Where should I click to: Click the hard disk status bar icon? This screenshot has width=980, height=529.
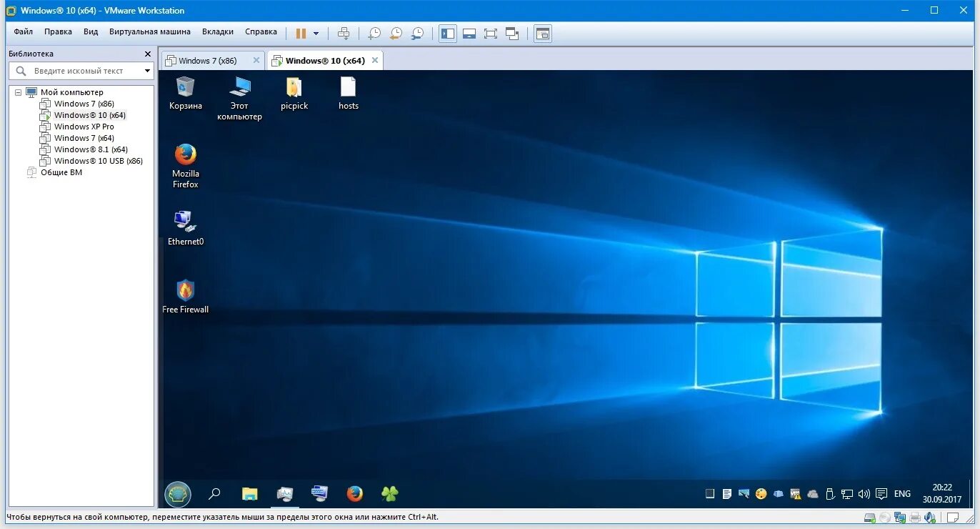click(869, 518)
